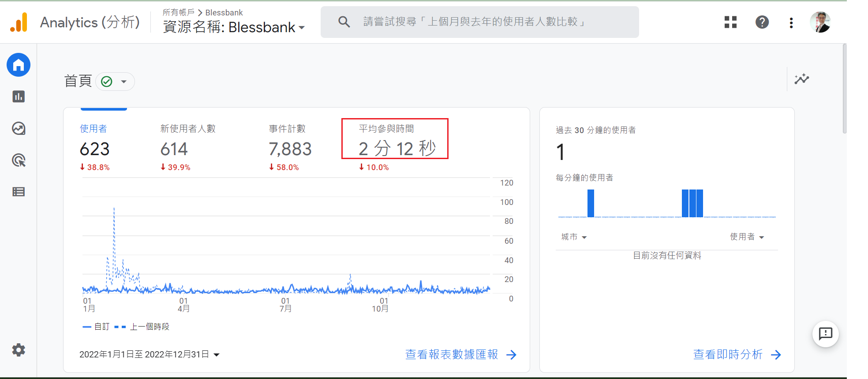This screenshot has height=379, width=868.
Task: Open Reports from the sidebar bar-chart icon
Action: click(x=19, y=97)
